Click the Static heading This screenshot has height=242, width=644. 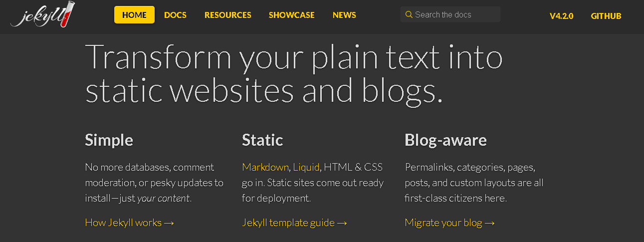pos(262,140)
